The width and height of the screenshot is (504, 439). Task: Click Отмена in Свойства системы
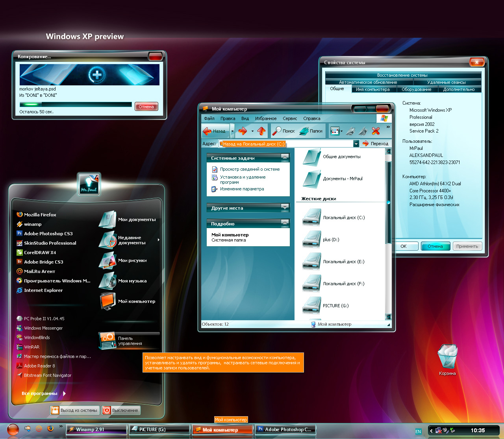[435, 246]
